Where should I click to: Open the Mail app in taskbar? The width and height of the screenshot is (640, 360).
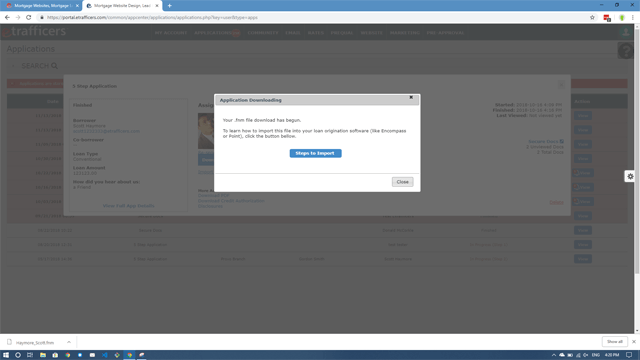pos(92,355)
